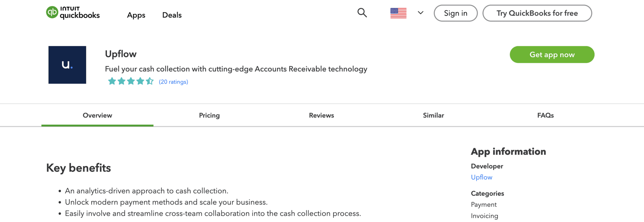Screen dimensions: 644x222
Task: Click the Intuit QuickBooks logo
Action: 73,13
